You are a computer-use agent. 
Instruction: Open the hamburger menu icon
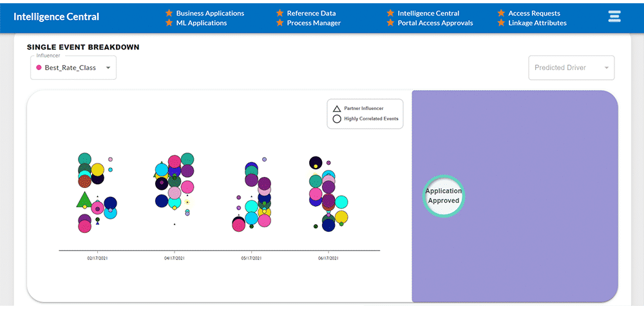tap(614, 17)
